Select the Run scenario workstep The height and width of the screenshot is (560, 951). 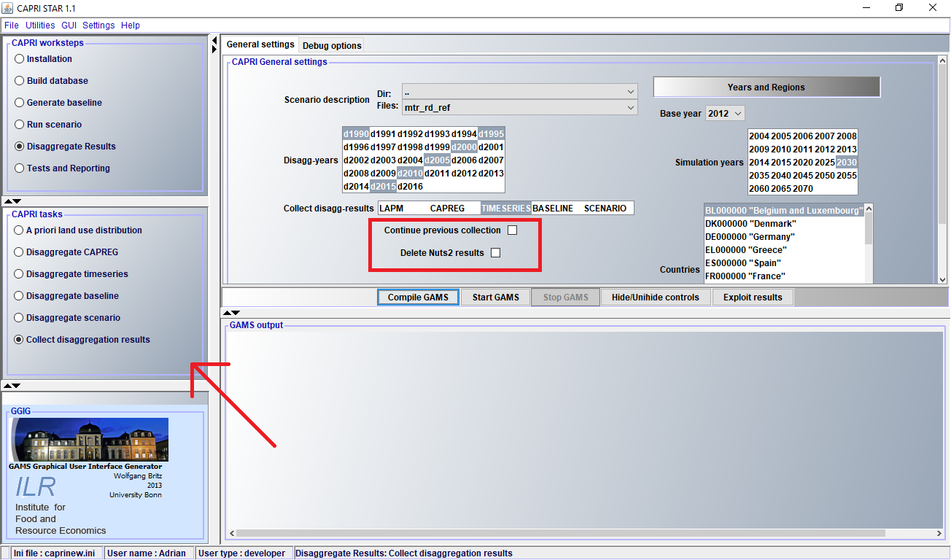coord(20,125)
